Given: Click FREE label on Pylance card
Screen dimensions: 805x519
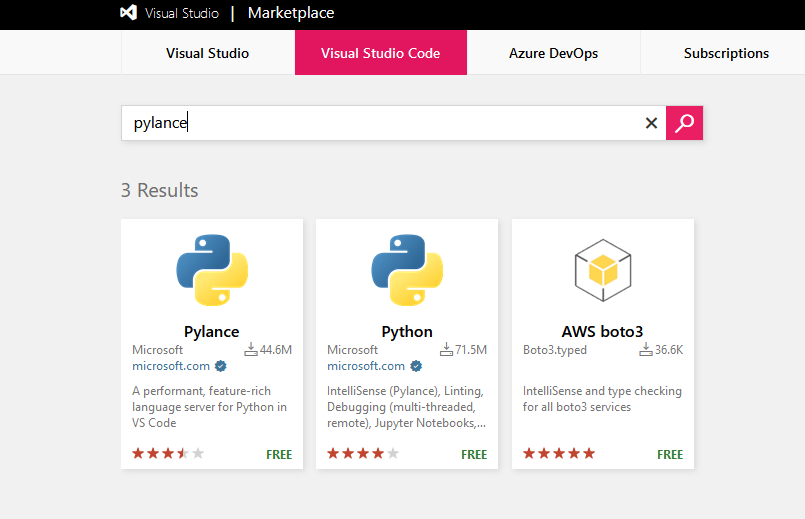Looking at the screenshot, I should [279, 454].
